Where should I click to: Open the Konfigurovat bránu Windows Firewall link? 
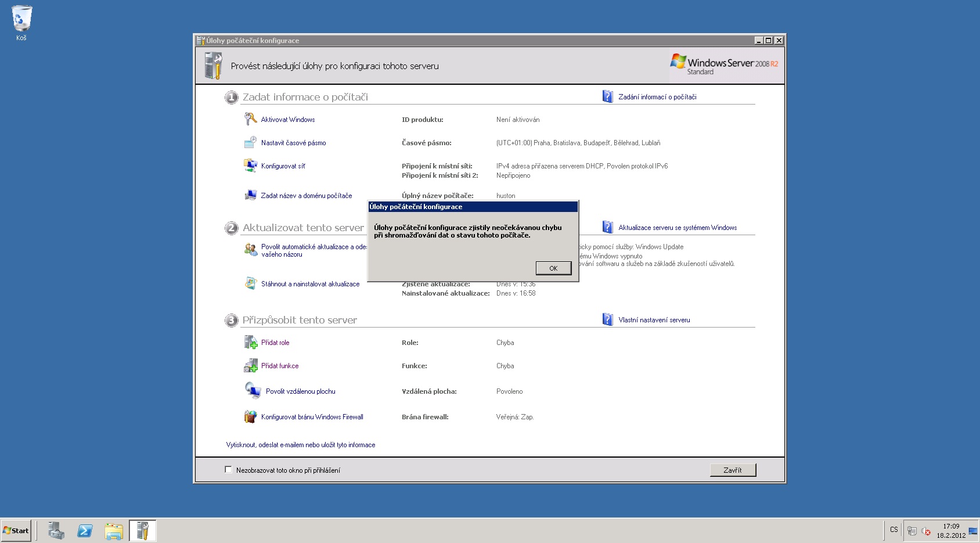[x=312, y=417]
